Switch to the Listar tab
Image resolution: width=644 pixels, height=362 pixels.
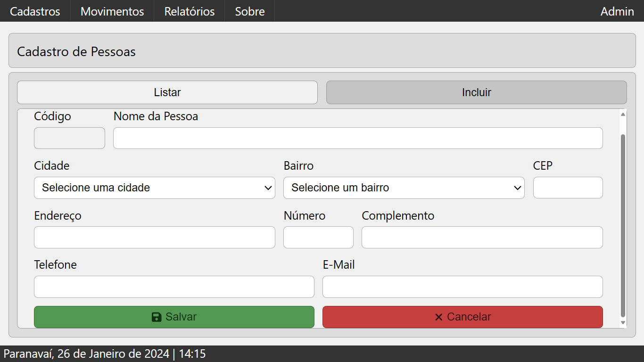pos(167,92)
